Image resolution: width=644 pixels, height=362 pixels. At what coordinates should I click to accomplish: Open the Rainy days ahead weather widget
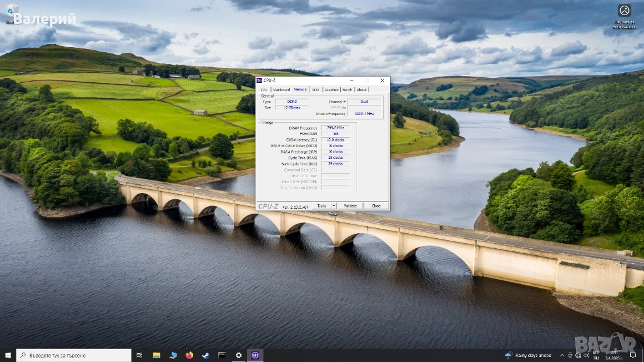click(528, 355)
